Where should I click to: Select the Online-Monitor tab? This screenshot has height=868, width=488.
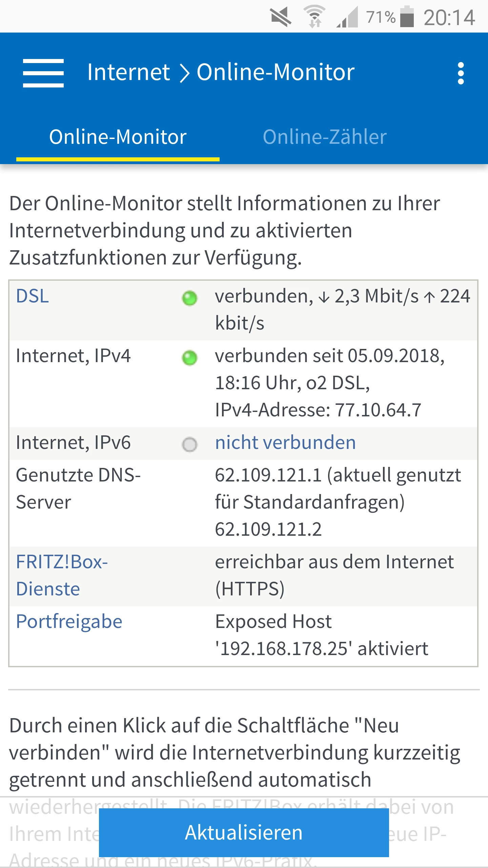tap(118, 137)
